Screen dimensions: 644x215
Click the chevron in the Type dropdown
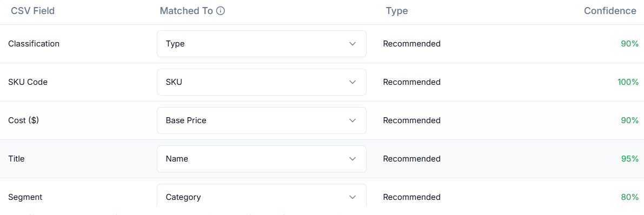pos(352,44)
